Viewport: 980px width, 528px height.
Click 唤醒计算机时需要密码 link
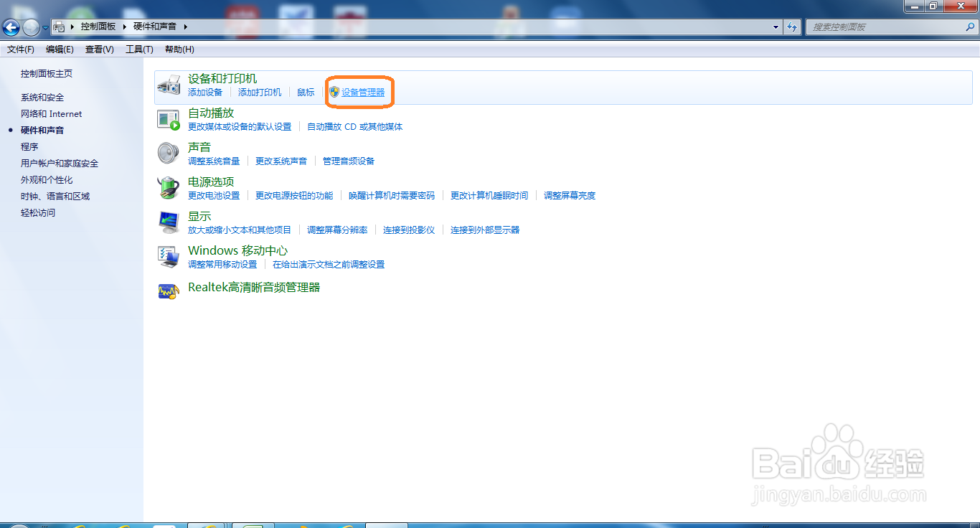click(x=392, y=196)
